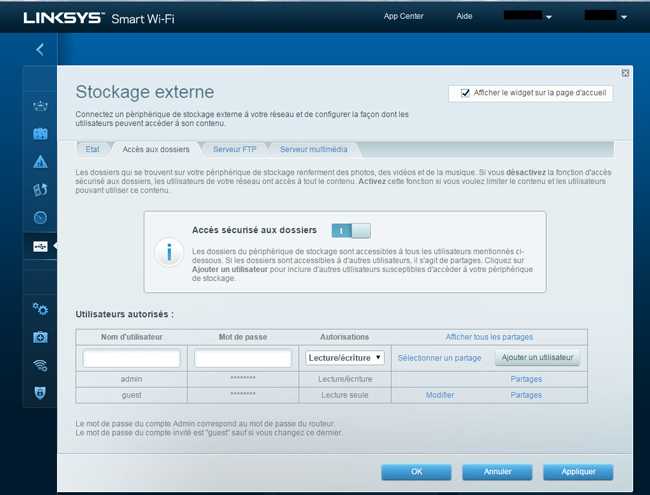
Task: Click the admin username cell
Action: tap(131, 379)
